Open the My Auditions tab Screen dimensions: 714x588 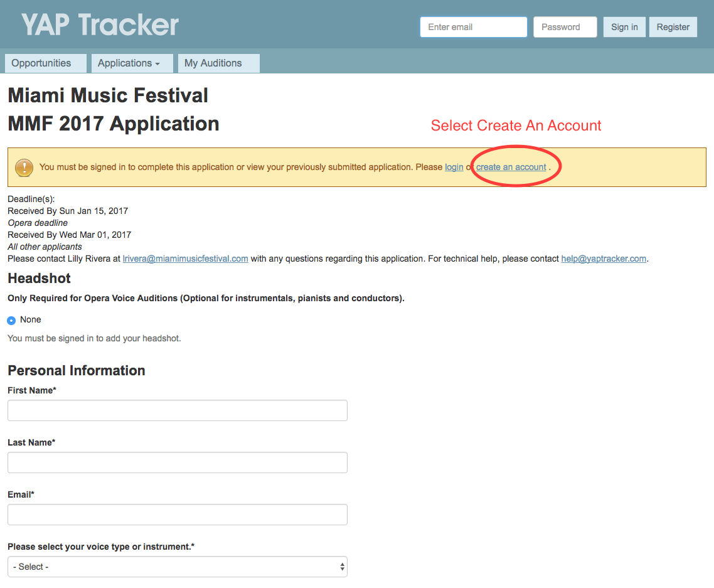click(218, 63)
